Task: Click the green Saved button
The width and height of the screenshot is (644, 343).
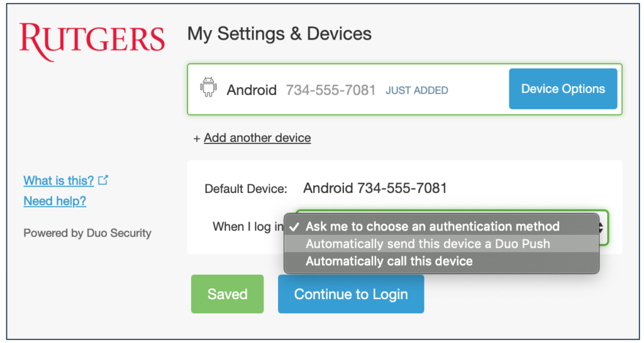Action: click(x=227, y=294)
